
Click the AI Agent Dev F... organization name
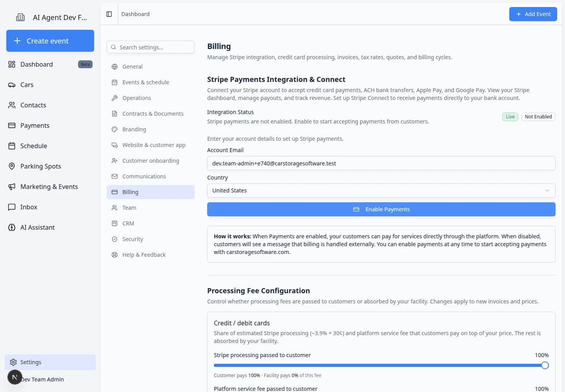tap(60, 17)
